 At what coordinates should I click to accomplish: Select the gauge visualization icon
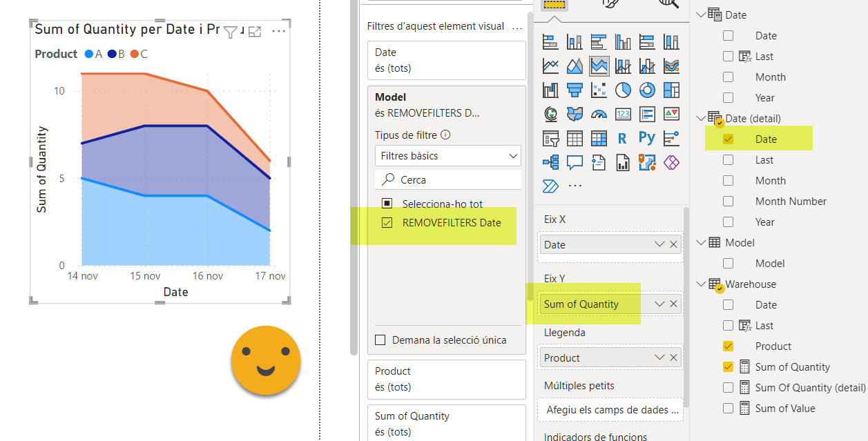(599, 115)
